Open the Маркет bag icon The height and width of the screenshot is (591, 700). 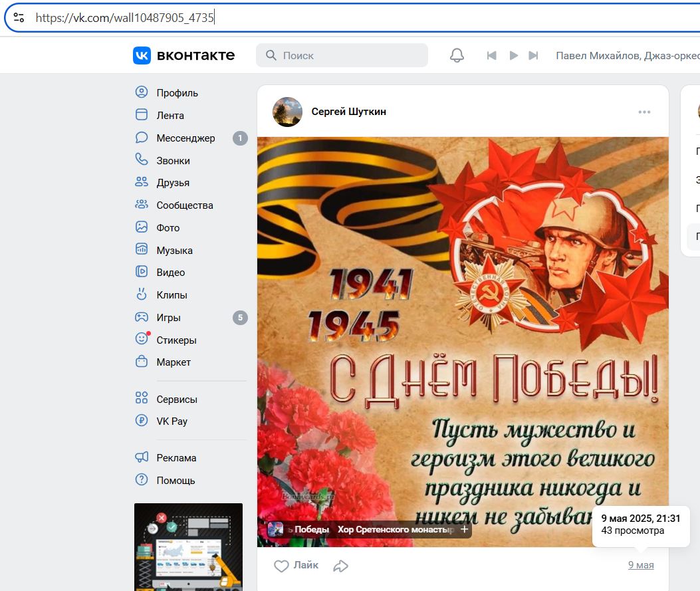[x=142, y=362]
